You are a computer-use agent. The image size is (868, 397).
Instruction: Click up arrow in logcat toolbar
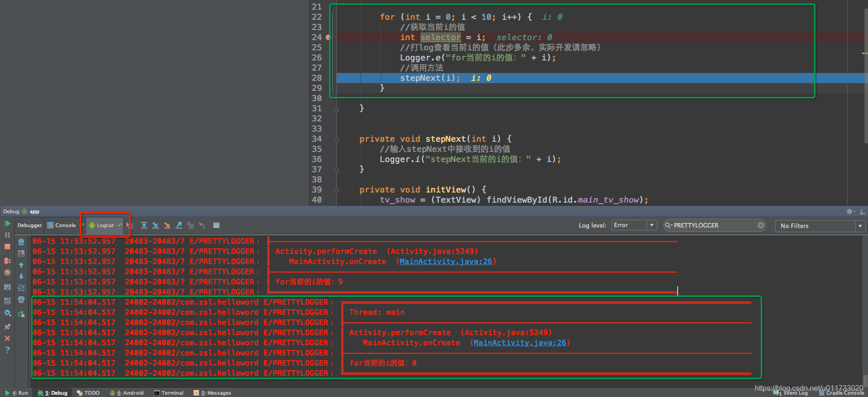coord(21,265)
